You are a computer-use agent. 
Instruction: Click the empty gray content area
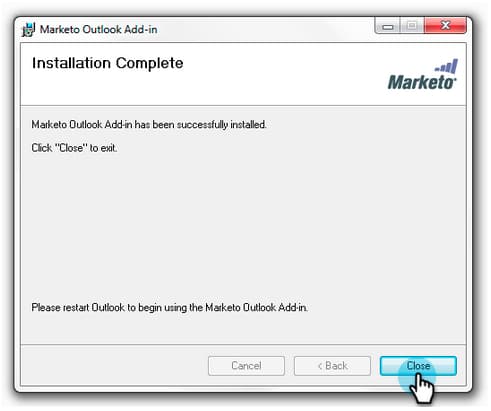[x=243, y=227]
